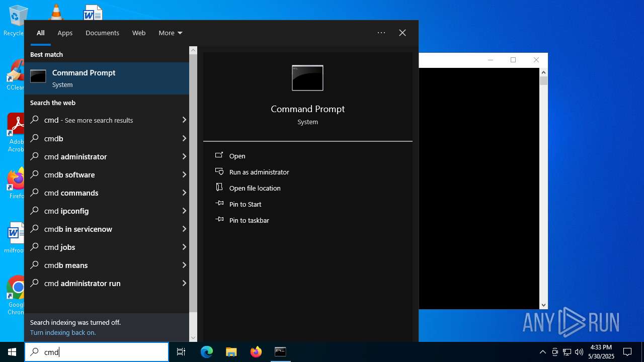The image size is (644, 362).
Task: Open File Explorer from the taskbar
Action: (x=231, y=352)
